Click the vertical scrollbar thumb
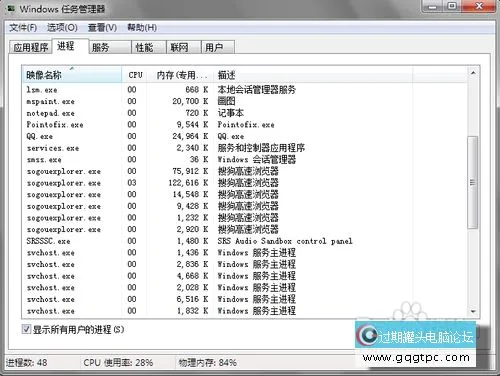Image resolution: width=500 pixels, height=376 pixels. 473,182
